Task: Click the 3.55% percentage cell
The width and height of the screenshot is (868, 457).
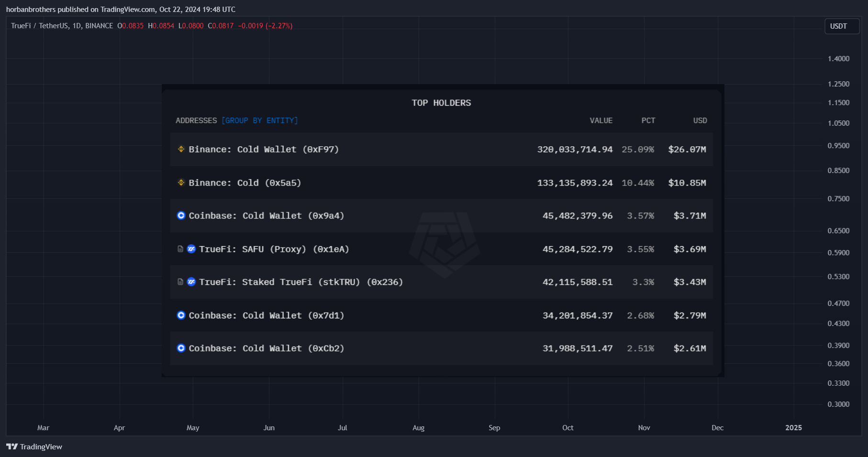Action: point(641,250)
